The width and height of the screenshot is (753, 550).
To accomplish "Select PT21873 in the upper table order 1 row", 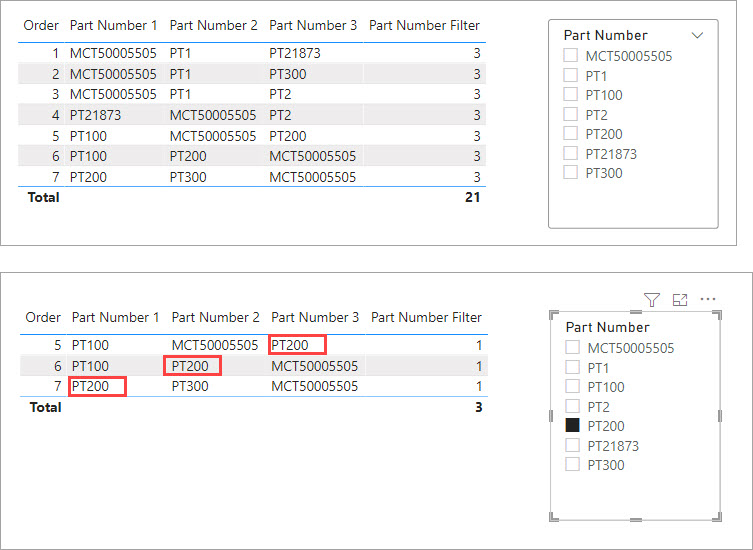I will 294,53.
